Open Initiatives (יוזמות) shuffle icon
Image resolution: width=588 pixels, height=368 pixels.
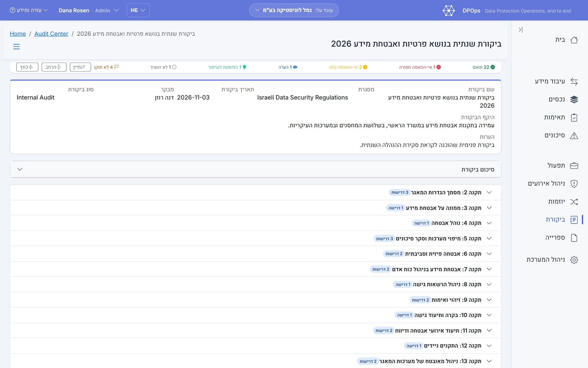click(x=574, y=202)
